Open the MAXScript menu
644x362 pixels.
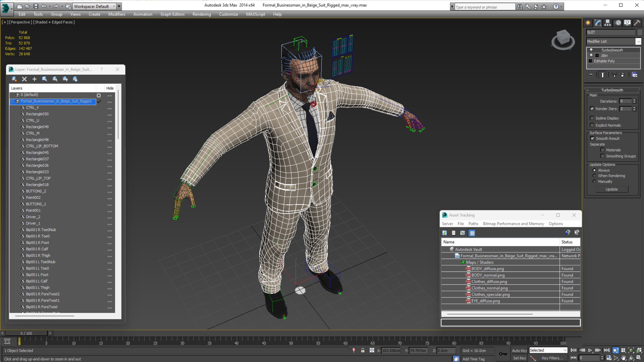pyautogui.click(x=255, y=14)
